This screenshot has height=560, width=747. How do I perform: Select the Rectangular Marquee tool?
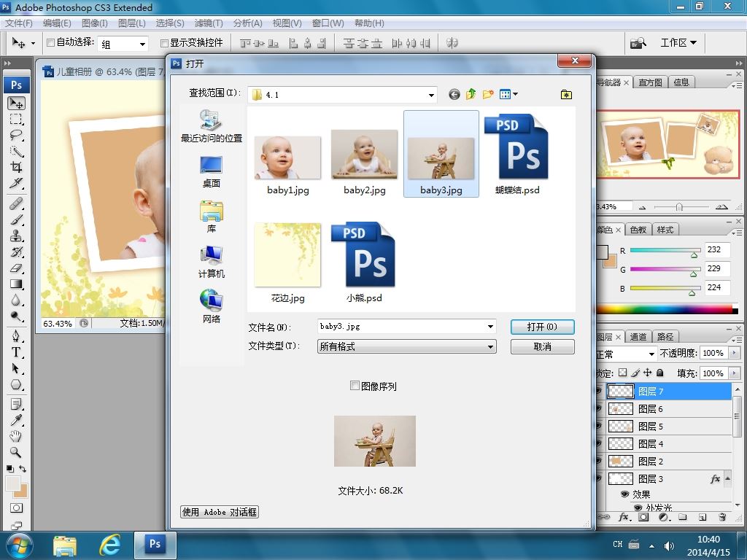pos(16,119)
